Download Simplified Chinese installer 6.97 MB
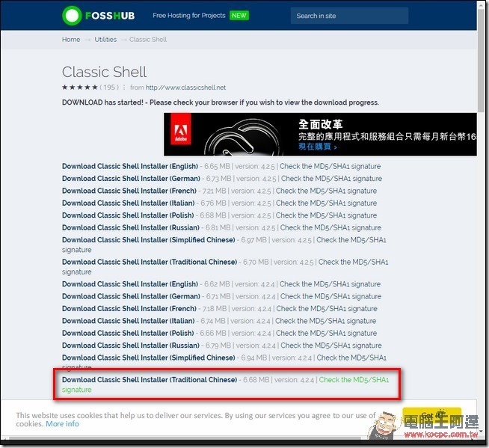489x448 pixels. click(x=149, y=240)
